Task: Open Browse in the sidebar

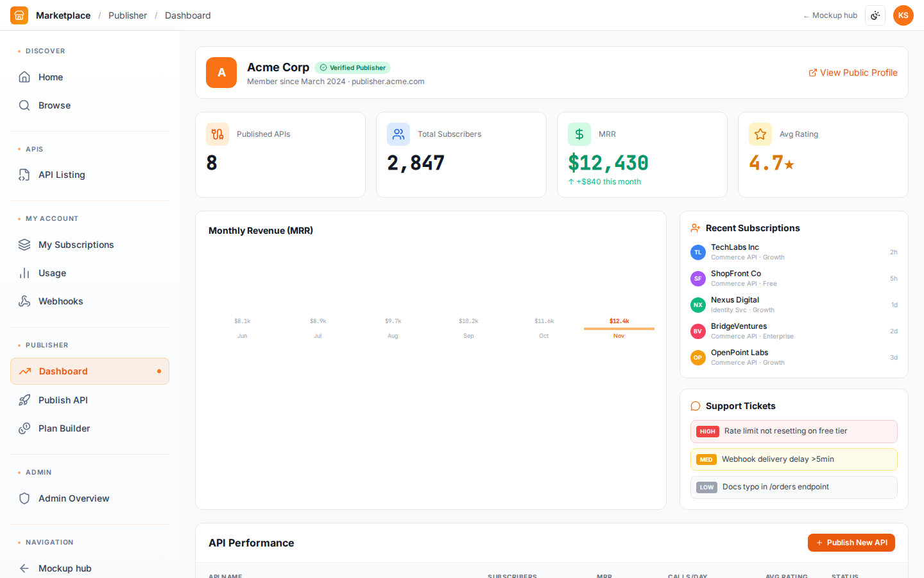Action: tap(90, 105)
